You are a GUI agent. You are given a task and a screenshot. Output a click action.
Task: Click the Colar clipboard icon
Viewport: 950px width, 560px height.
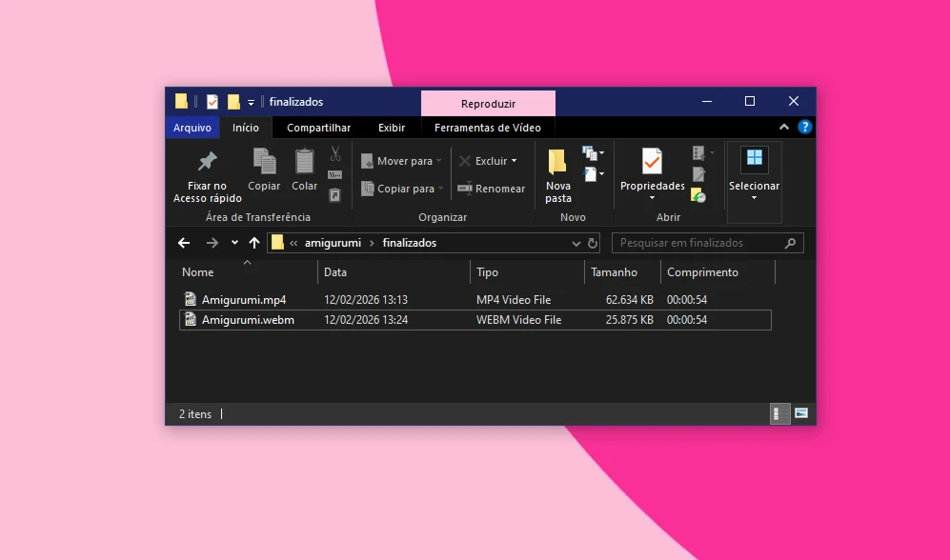(x=304, y=162)
